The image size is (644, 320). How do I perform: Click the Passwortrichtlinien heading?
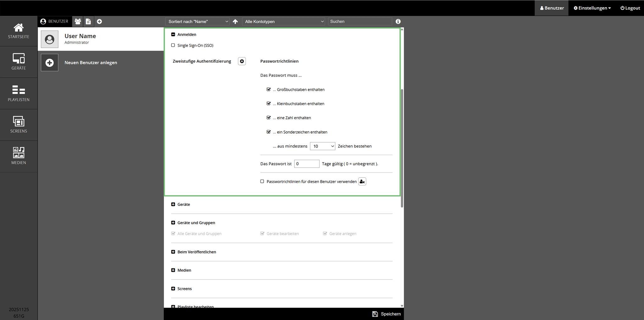pyautogui.click(x=279, y=61)
